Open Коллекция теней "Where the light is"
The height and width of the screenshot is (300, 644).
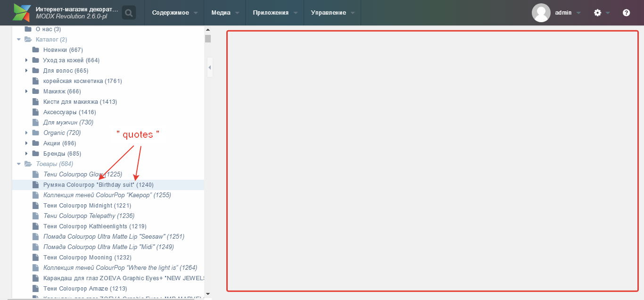coord(120,267)
